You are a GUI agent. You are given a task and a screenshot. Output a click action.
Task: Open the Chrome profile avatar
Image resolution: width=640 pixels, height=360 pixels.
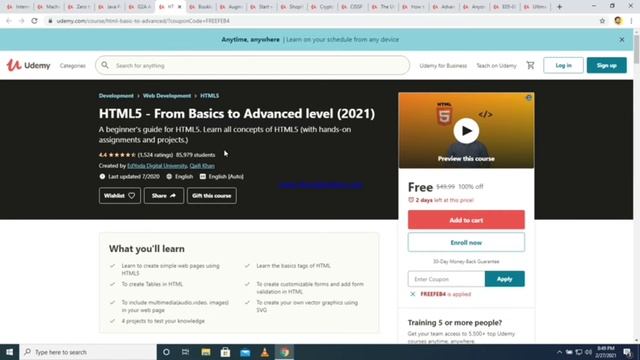coord(618,20)
